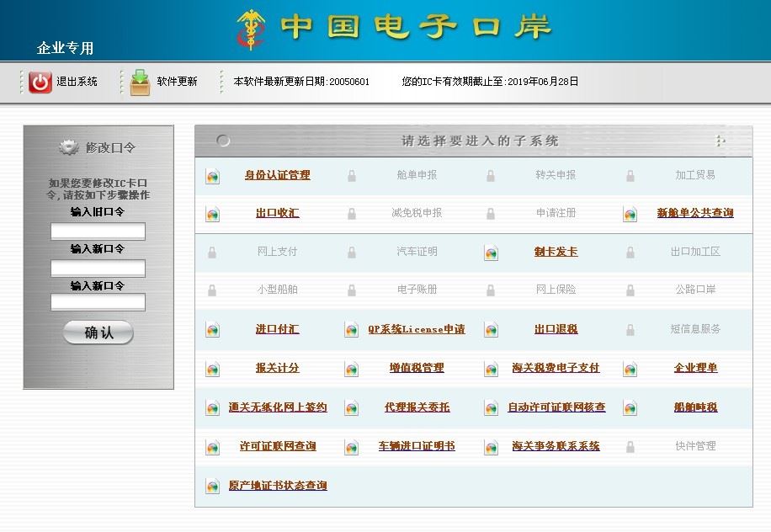Click the lock icon beside 短信息服务
Screen dimensions: 771x532
630,329
